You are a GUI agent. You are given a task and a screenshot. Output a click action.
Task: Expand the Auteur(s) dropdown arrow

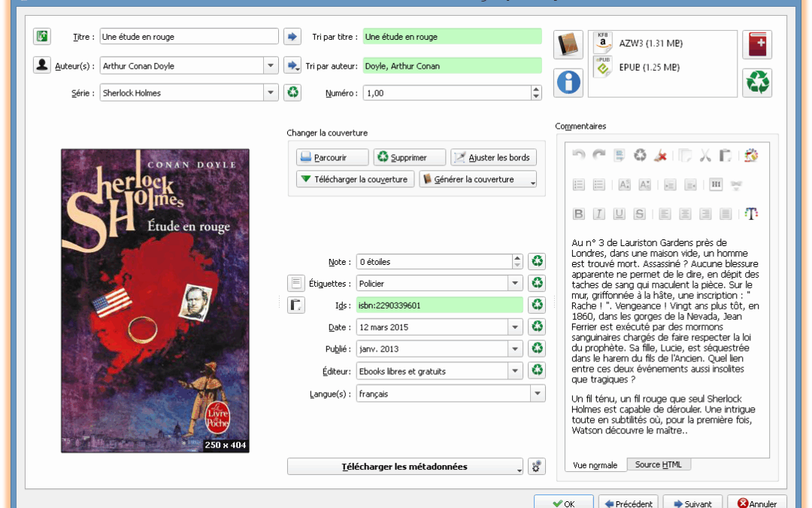pyautogui.click(x=271, y=65)
